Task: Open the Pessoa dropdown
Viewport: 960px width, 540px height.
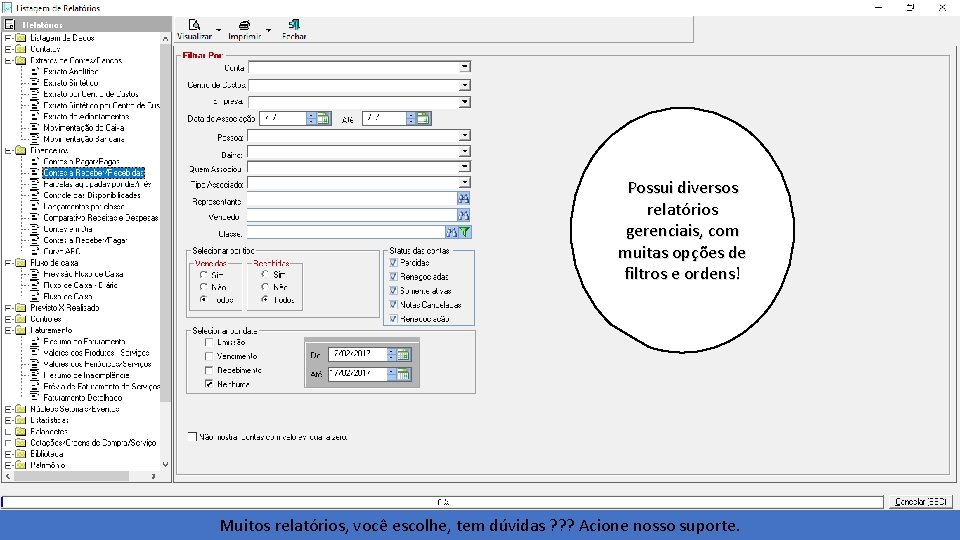Action: pyautogui.click(x=465, y=135)
